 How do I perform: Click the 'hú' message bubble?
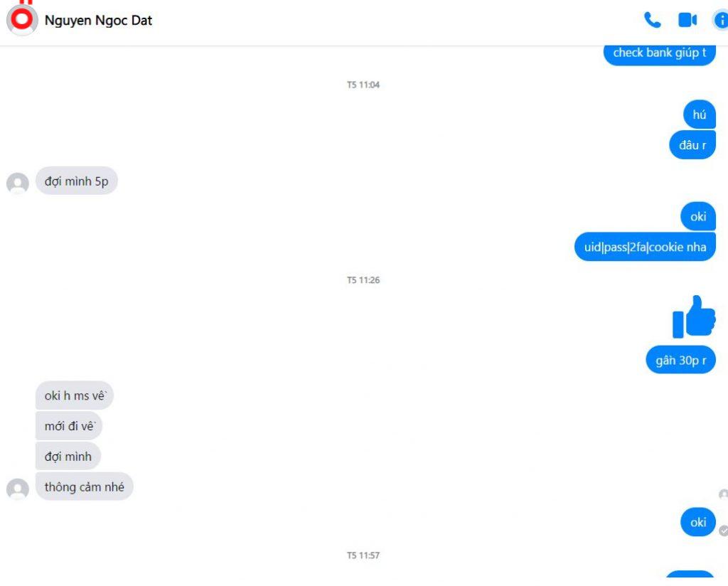[x=700, y=114]
